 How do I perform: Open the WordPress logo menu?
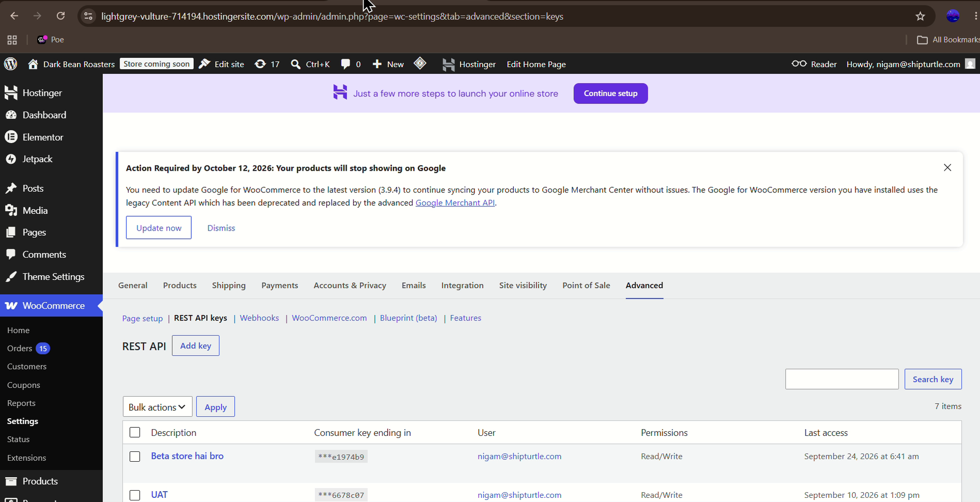(11, 64)
